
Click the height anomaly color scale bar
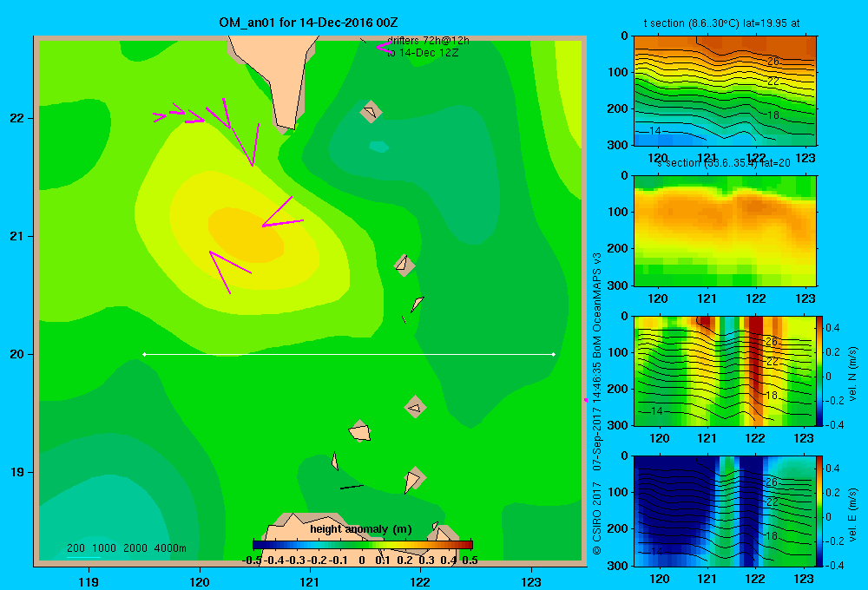click(363, 545)
